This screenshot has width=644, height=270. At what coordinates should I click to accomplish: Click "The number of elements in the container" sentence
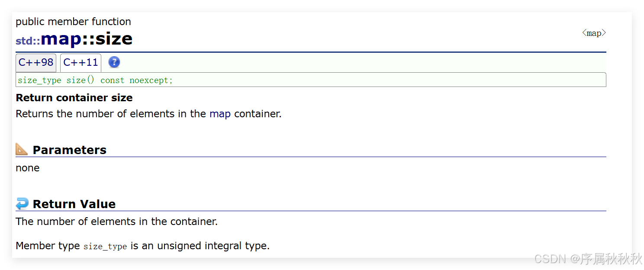(116, 222)
